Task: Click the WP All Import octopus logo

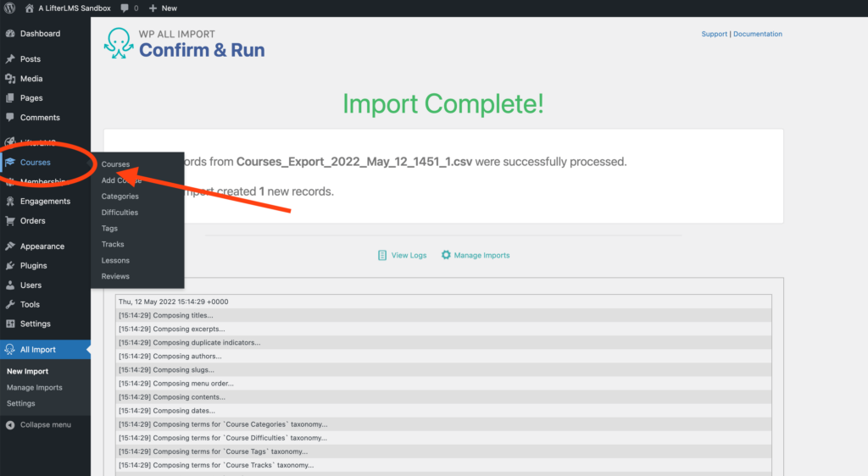Action: (119, 43)
